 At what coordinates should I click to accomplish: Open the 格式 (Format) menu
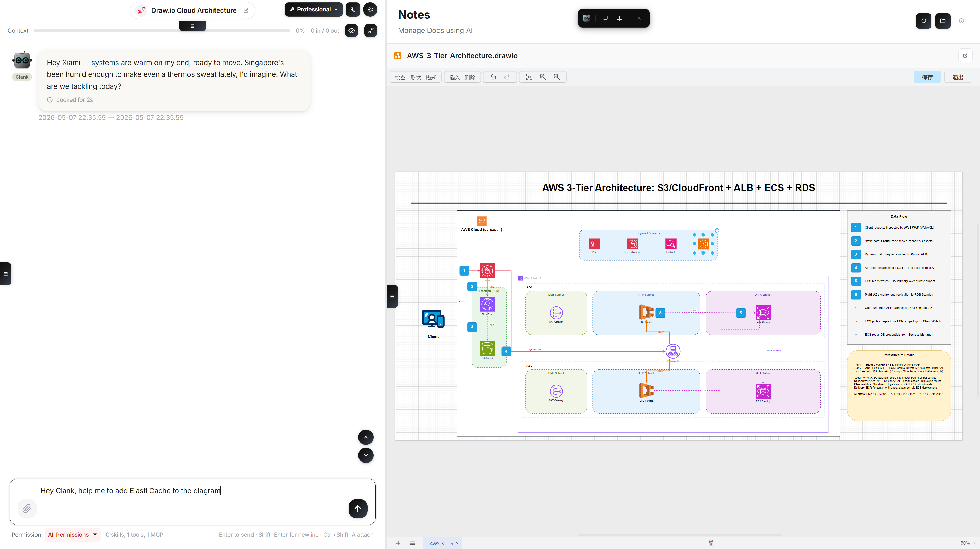click(x=431, y=77)
